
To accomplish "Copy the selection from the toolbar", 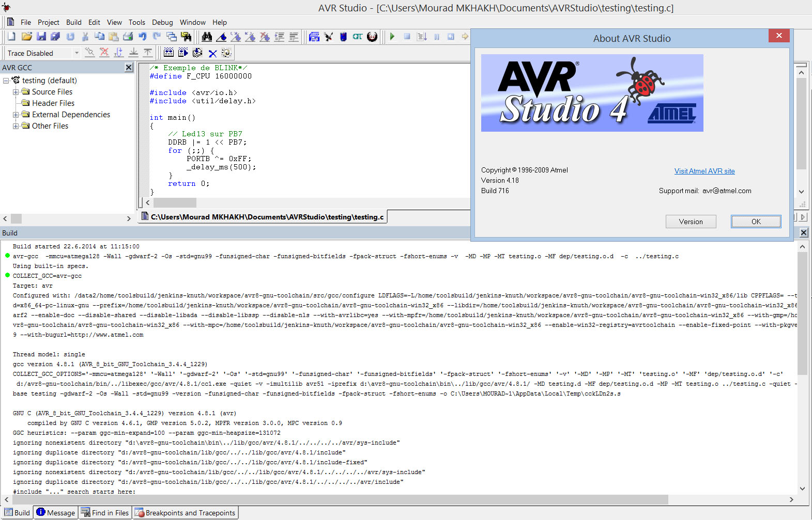I will click(99, 37).
